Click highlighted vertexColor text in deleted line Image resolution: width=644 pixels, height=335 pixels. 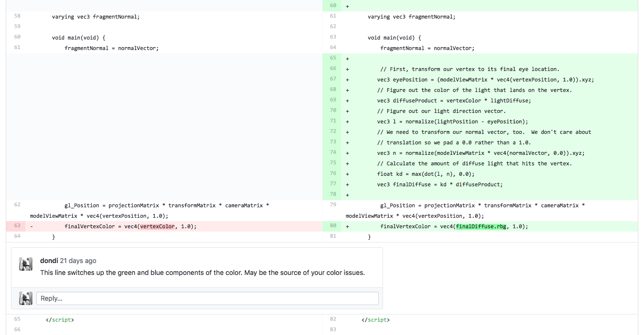157,227
